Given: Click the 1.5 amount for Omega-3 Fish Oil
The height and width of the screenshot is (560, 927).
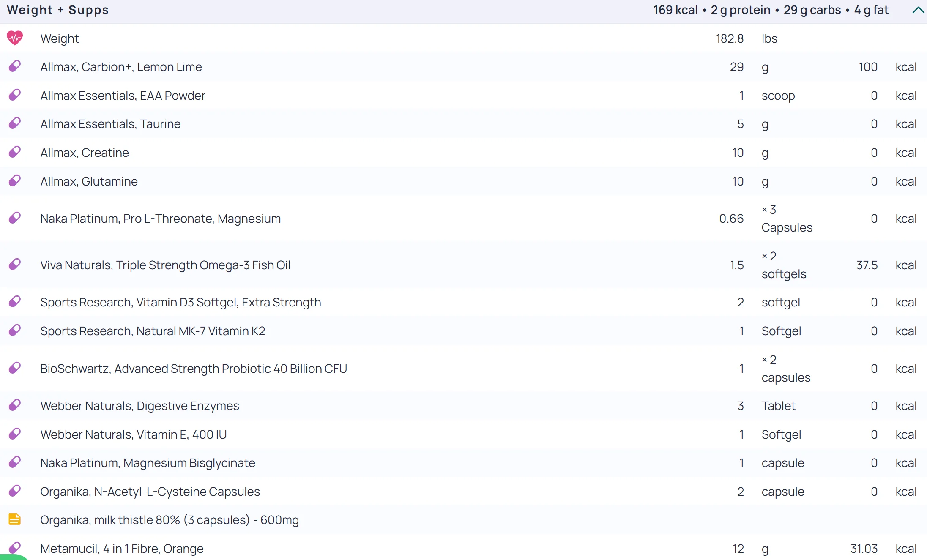Looking at the screenshot, I should 737,265.
